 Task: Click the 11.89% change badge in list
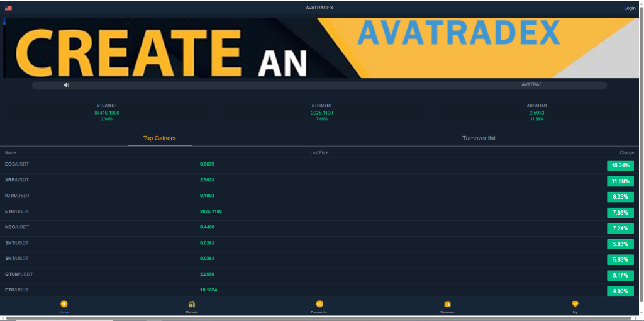click(x=620, y=181)
